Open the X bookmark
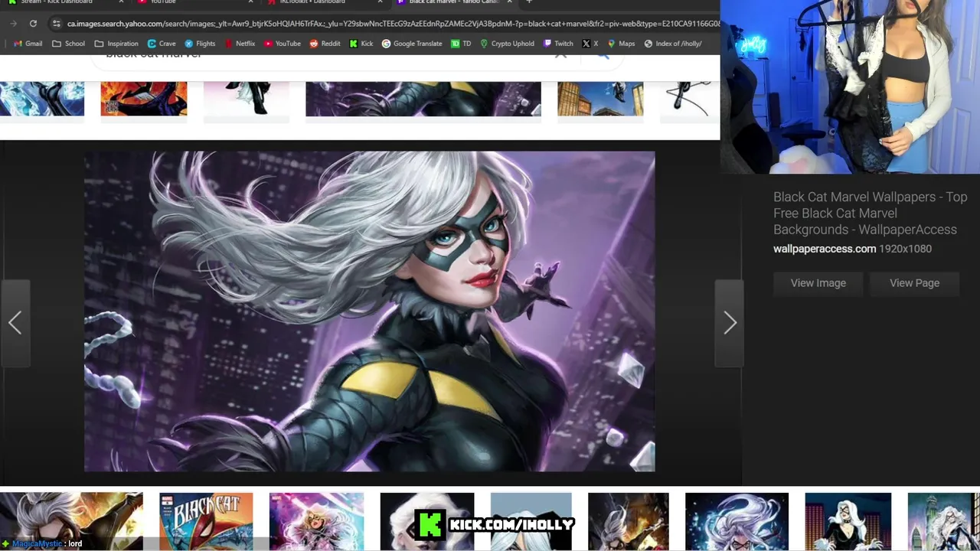This screenshot has height=551, width=980. click(x=590, y=44)
